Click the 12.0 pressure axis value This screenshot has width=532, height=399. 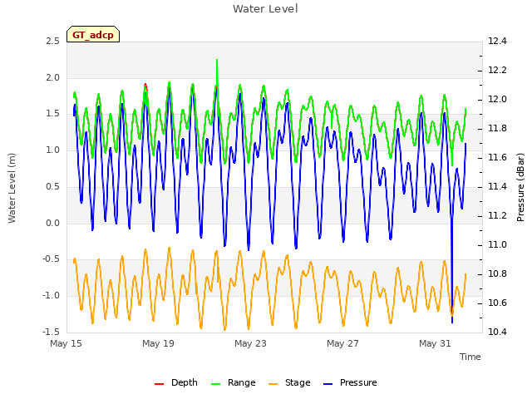click(x=497, y=99)
